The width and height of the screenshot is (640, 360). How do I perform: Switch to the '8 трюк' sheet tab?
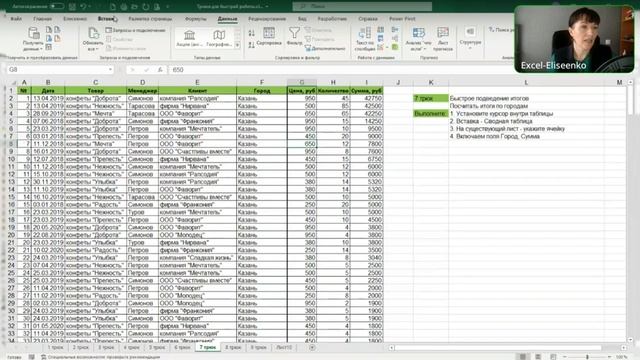click(233, 347)
